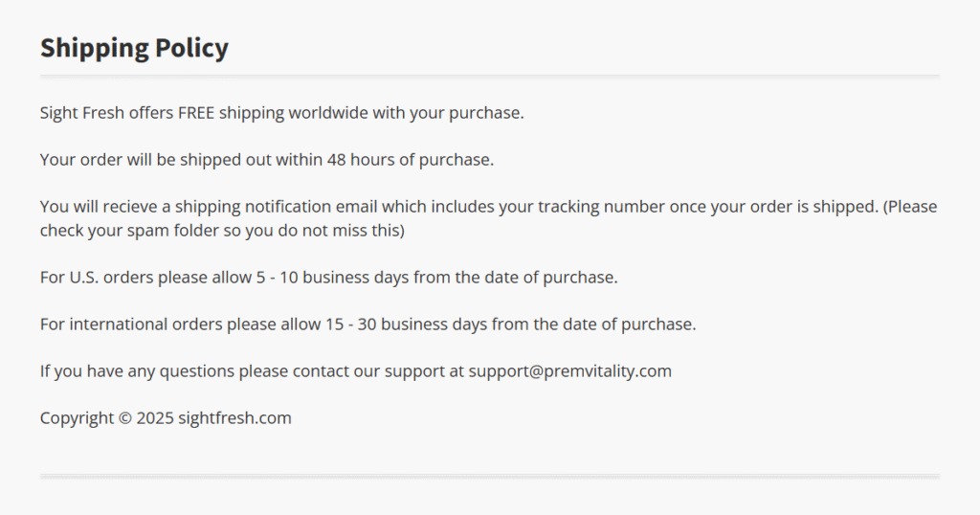Click the word FREE in first paragraph
The height and width of the screenshot is (515, 980).
pyautogui.click(x=196, y=113)
